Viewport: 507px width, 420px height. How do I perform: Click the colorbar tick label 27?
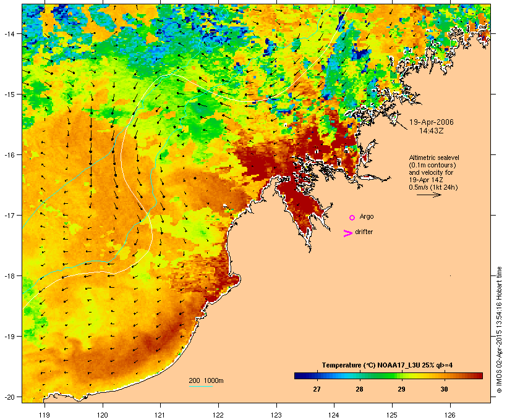(x=317, y=389)
